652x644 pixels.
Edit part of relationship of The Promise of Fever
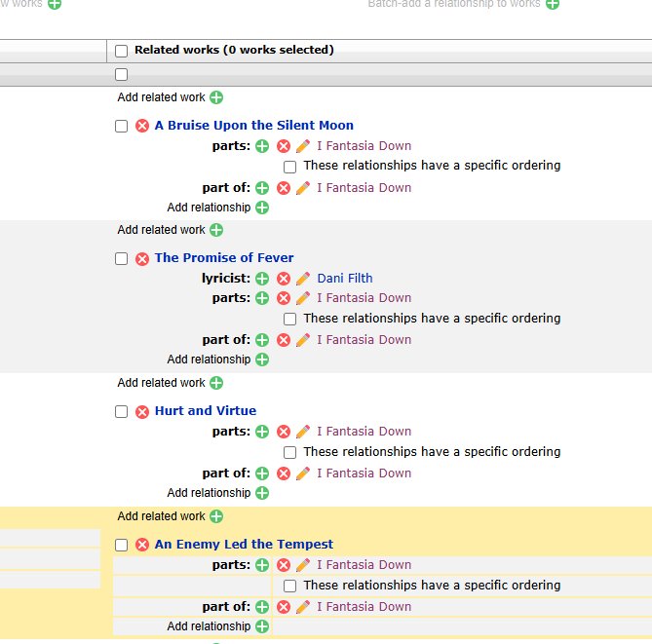[x=303, y=340]
